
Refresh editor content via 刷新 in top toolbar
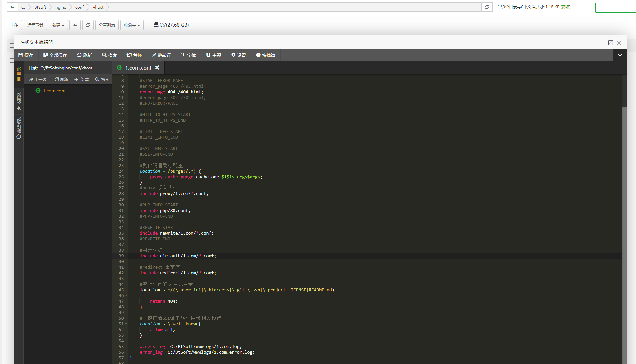point(84,55)
